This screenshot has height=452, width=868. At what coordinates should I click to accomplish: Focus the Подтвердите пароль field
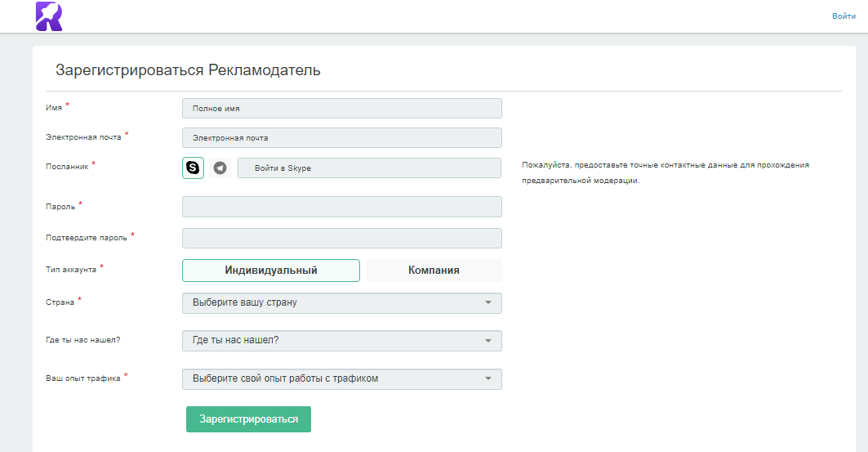342,238
